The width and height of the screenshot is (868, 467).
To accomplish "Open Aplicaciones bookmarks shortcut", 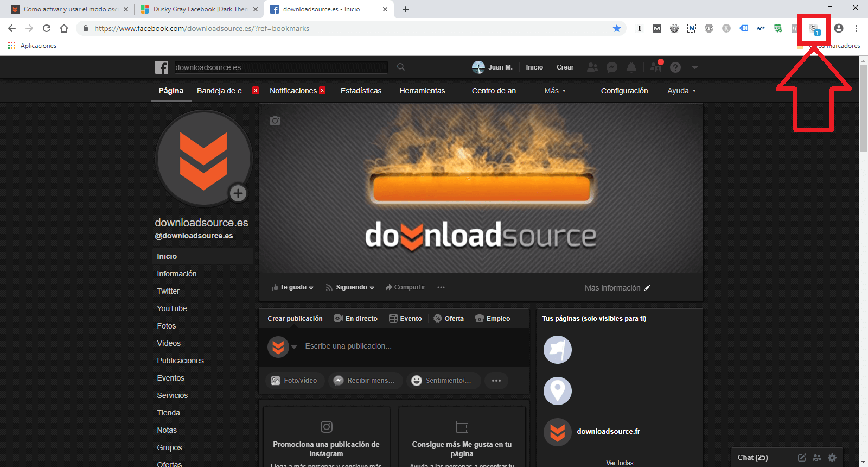I will (x=32, y=46).
